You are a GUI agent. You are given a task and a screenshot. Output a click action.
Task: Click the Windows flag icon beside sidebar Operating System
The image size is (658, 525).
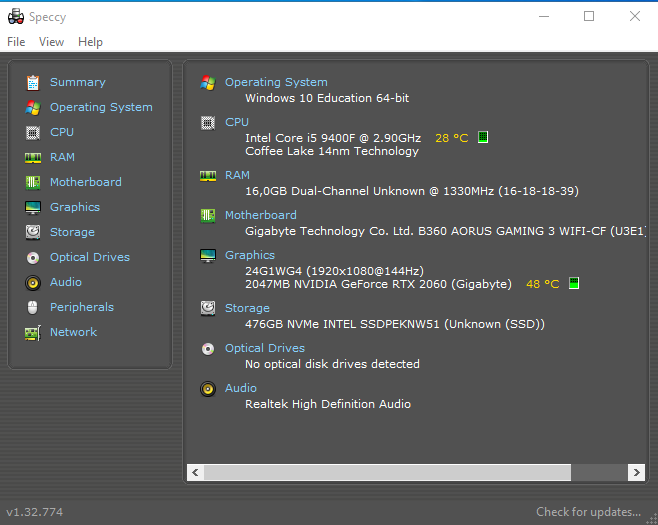click(33, 108)
